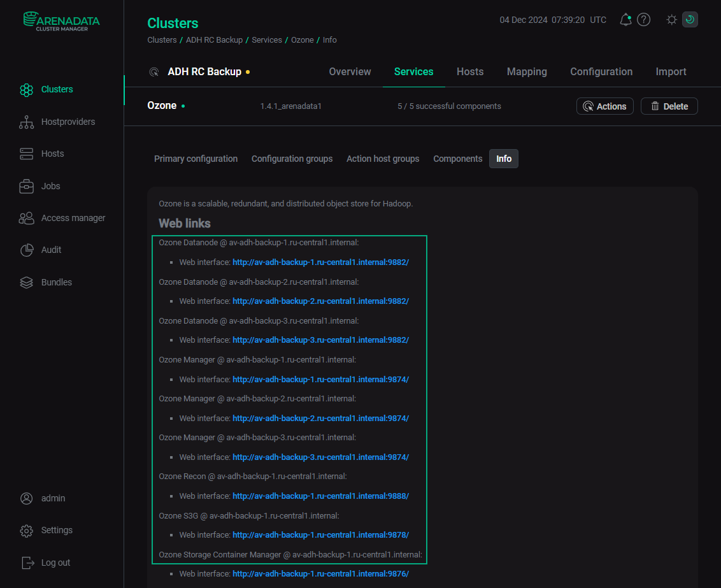Switch to the light theme sun icon
721x588 pixels.
(671, 20)
